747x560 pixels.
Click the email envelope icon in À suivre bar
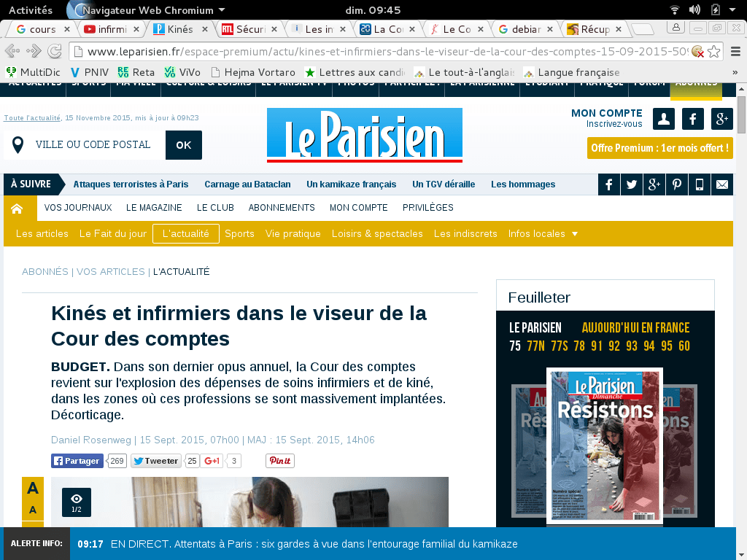722,184
